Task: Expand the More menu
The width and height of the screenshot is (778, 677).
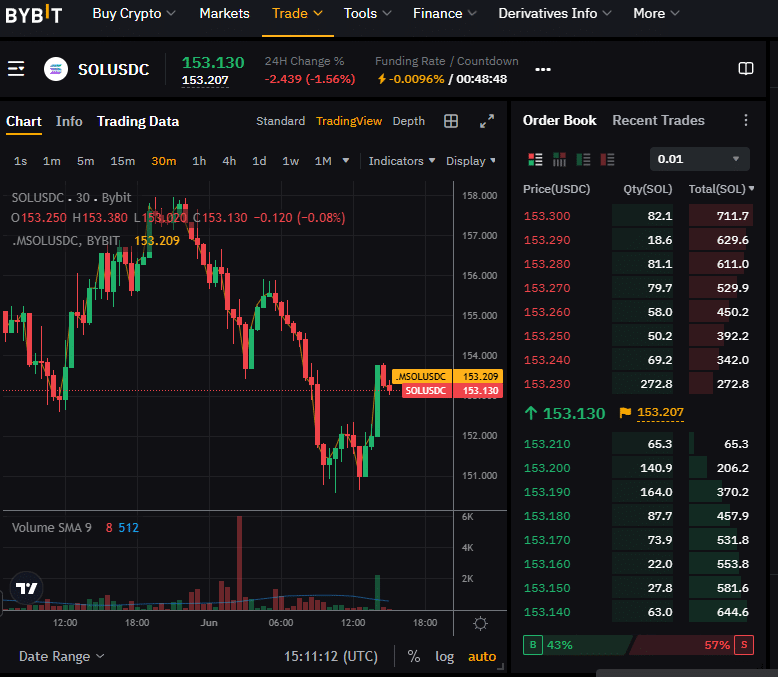Action: click(x=656, y=13)
